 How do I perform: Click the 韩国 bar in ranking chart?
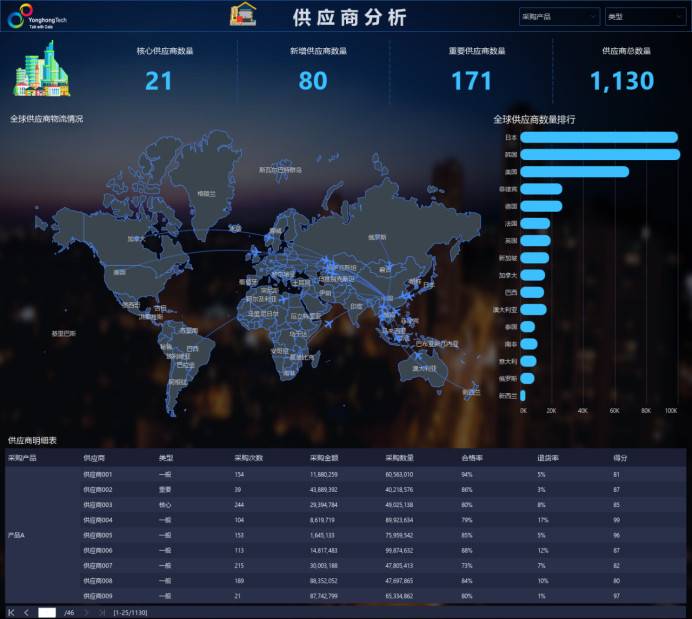coord(599,154)
